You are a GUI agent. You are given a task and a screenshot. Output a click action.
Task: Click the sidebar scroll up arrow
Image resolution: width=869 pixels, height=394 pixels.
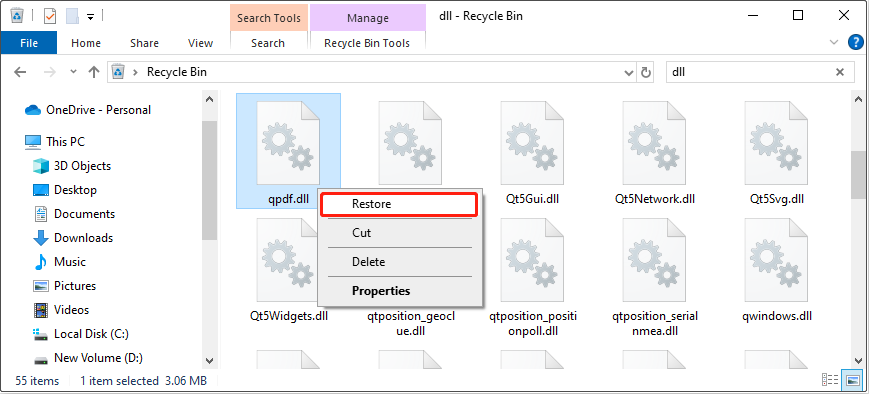(x=209, y=99)
